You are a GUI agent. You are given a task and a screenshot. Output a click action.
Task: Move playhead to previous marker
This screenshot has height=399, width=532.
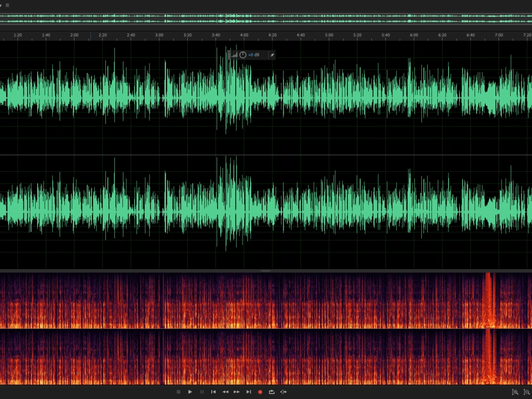pyautogui.click(x=213, y=392)
